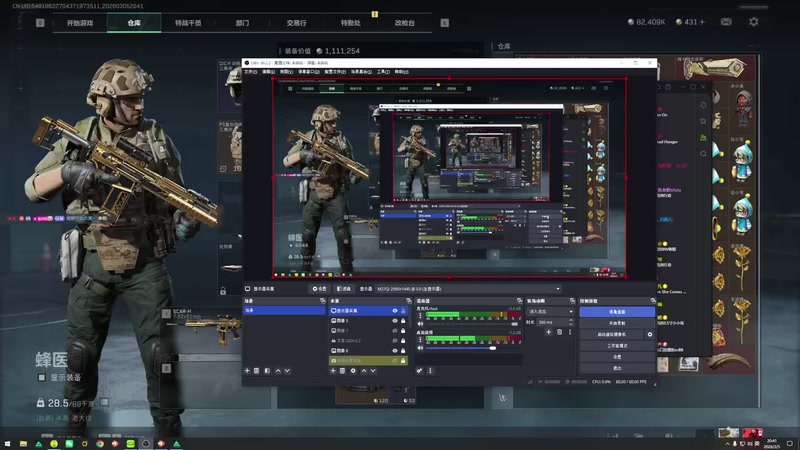This screenshot has height=450, width=800.
Task: Open Windows Start button on taskbar
Action: 8,444
